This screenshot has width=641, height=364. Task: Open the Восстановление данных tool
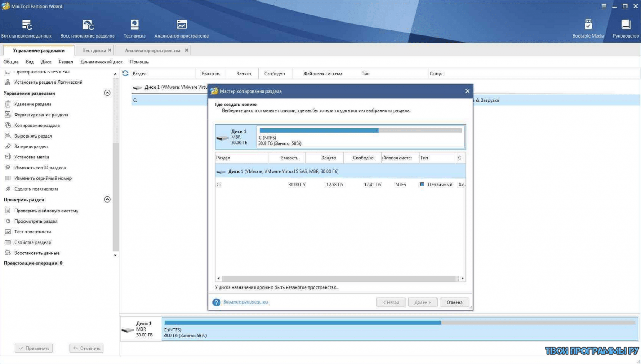click(x=26, y=28)
